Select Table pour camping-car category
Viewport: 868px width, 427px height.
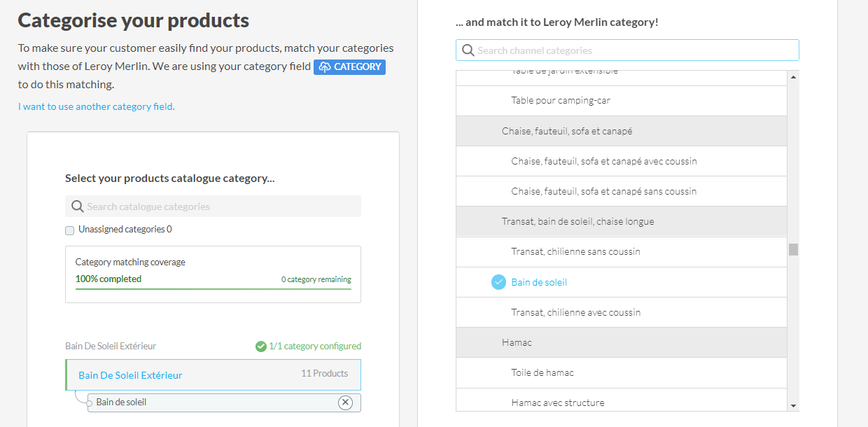coord(561,101)
